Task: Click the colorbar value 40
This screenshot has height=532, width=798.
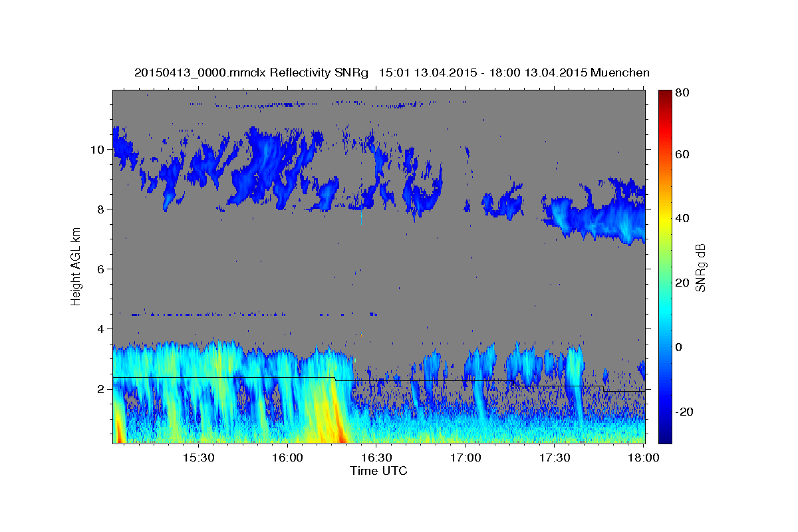Action: pos(684,218)
